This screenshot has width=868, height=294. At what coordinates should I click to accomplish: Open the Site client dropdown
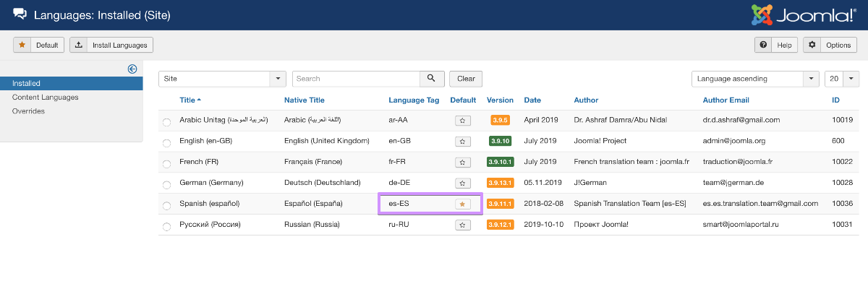tap(222, 79)
